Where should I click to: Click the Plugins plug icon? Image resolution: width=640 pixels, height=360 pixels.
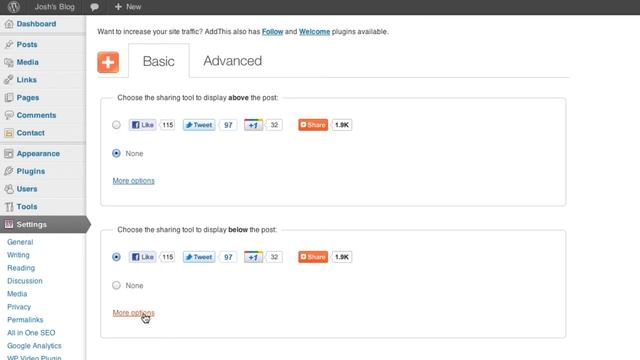(x=9, y=171)
